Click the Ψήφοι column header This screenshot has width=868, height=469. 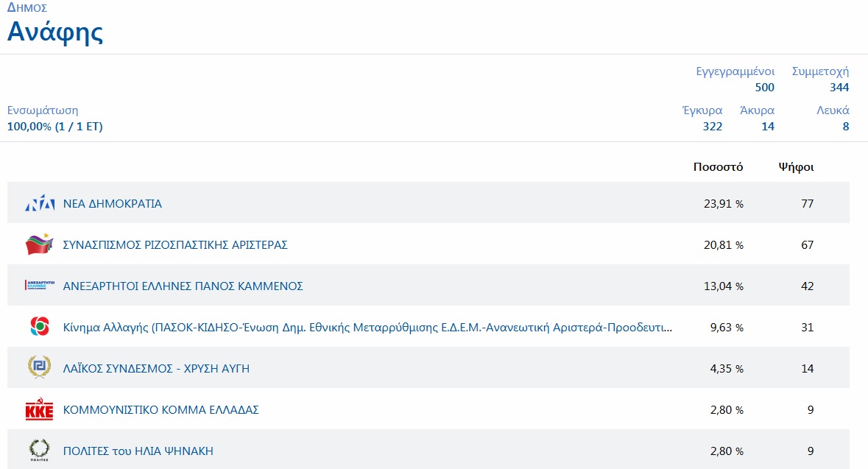[x=796, y=167]
